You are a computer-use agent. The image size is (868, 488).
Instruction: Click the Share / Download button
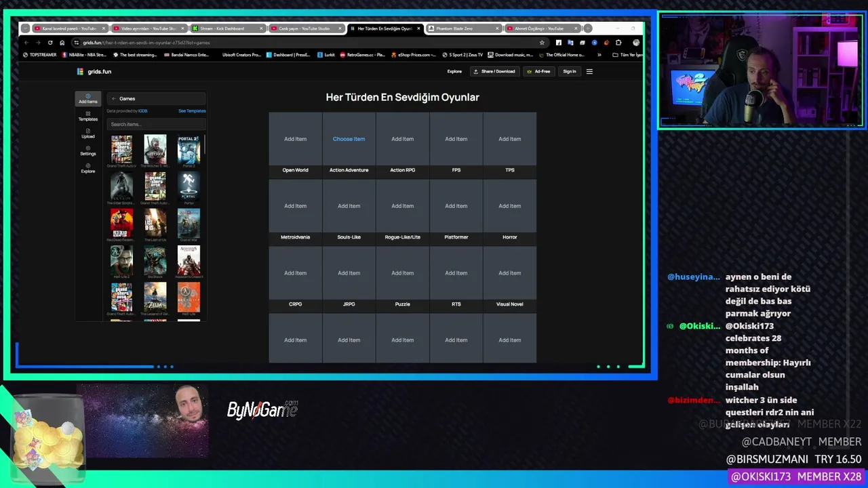coord(494,71)
